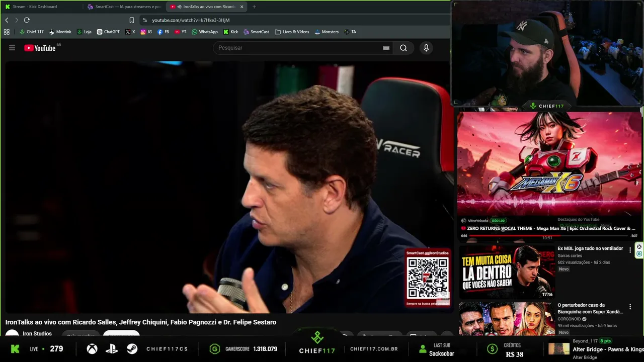Click the VitorYokada donor name
Screen dimensions: 644x362
[x=478, y=221]
